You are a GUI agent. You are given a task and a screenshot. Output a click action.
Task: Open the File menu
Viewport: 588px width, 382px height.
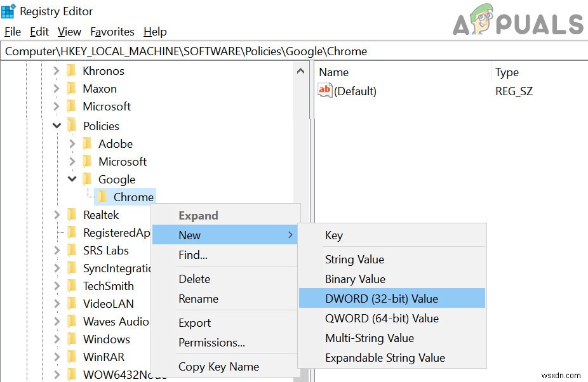[12, 31]
